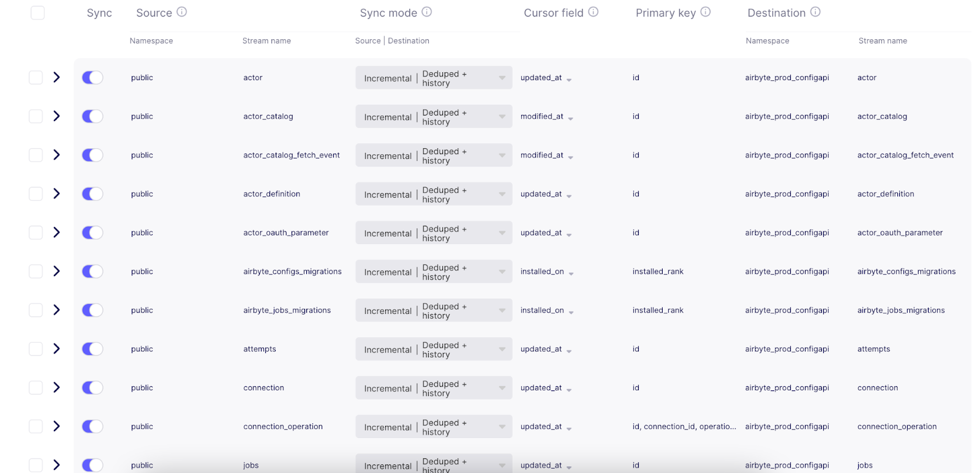Change cursor field installed_on for airbyte_jobs_migrations
Screen dimensions: 980x473
pos(548,310)
